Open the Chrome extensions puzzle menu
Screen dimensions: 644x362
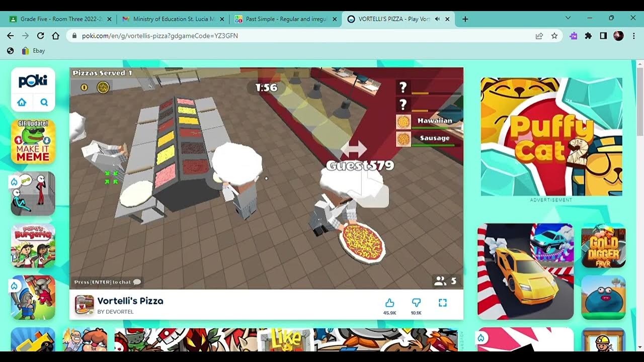(x=588, y=36)
